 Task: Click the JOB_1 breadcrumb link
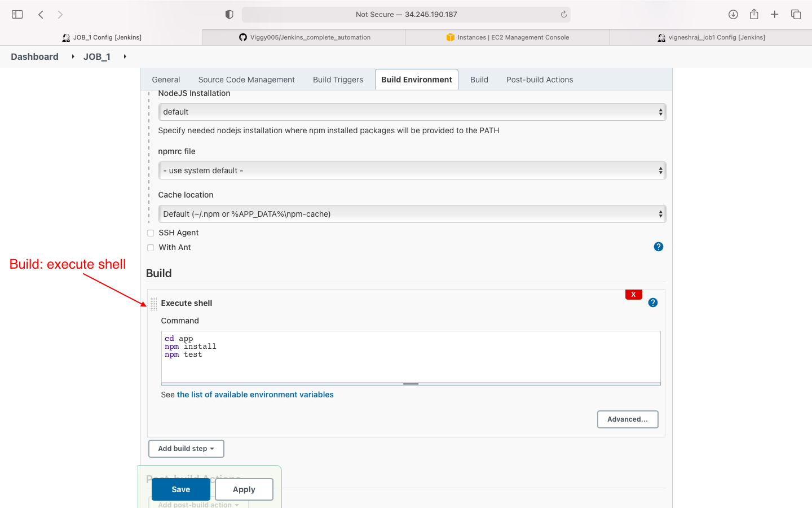coord(97,56)
